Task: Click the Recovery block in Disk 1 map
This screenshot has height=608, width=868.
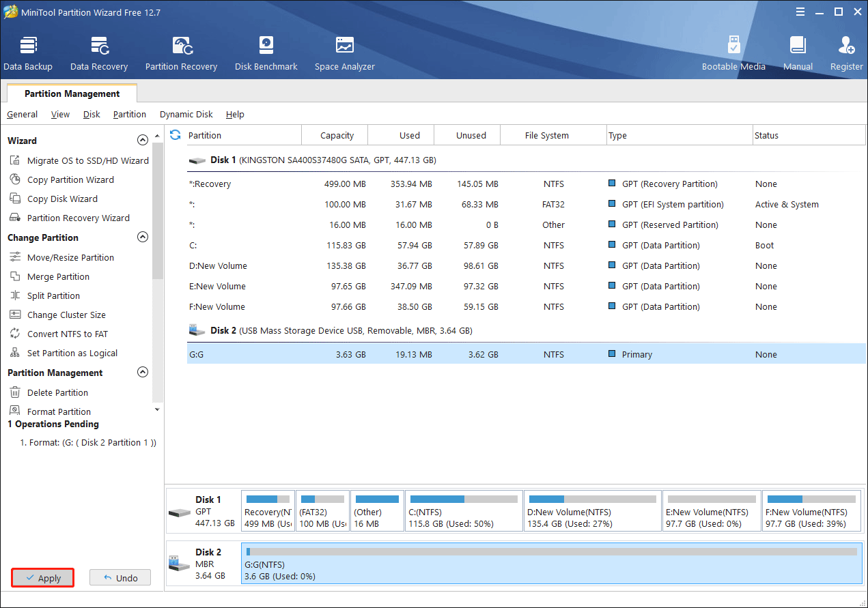Action: (x=268, y=510)
